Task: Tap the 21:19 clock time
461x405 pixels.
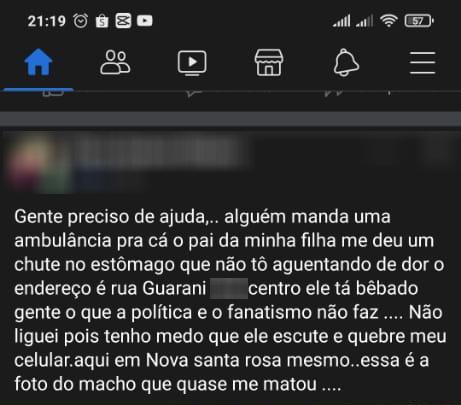Action: (47, 21)
